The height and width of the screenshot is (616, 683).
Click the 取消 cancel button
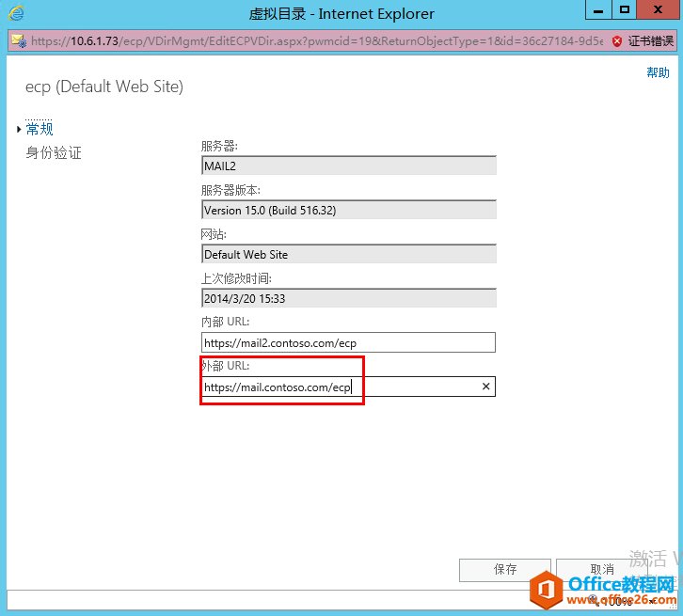pos(601,570)
